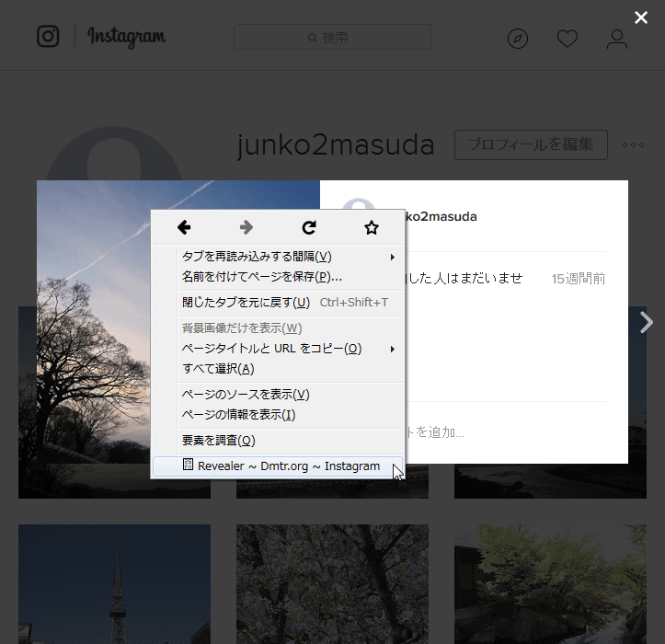Select 閉じたタブを元に戻す menu item
This screenshot has width=665, height=644.
[x=278, y=303]
